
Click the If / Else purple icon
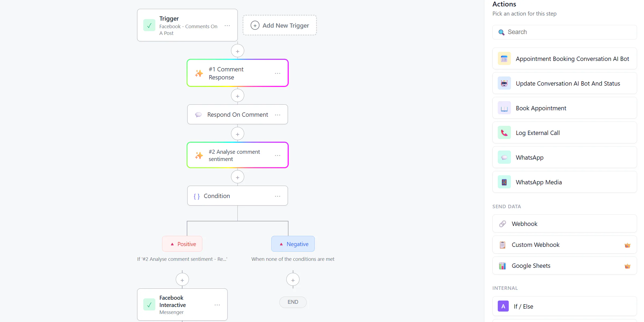[503, 306]
